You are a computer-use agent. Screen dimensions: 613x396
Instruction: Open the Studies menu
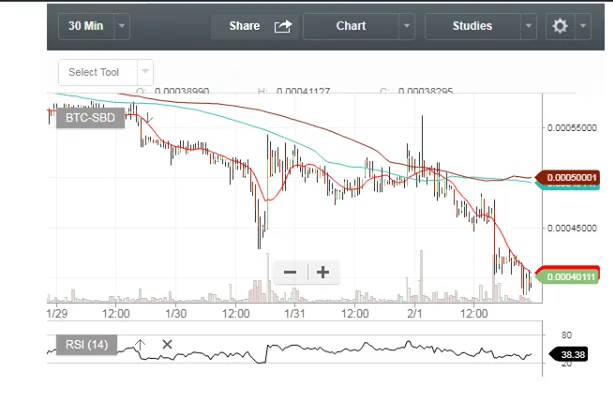point(472,26)
